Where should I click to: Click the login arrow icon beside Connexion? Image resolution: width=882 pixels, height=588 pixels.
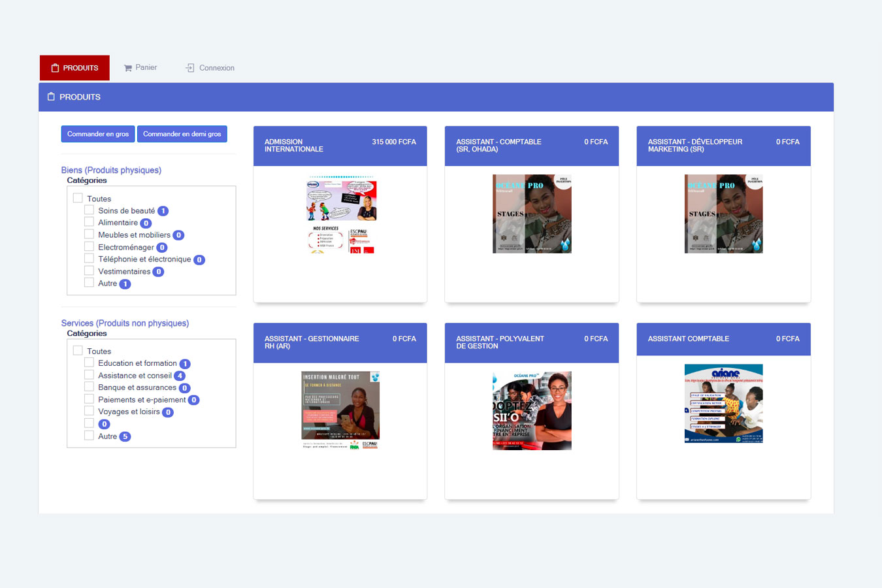(x=190, y=68)
